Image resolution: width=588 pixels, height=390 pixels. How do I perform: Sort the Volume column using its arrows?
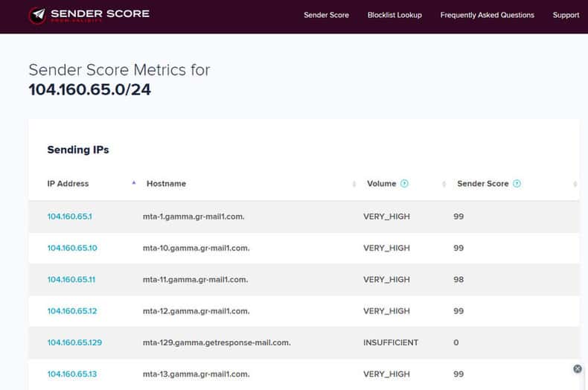coord(444,184)
